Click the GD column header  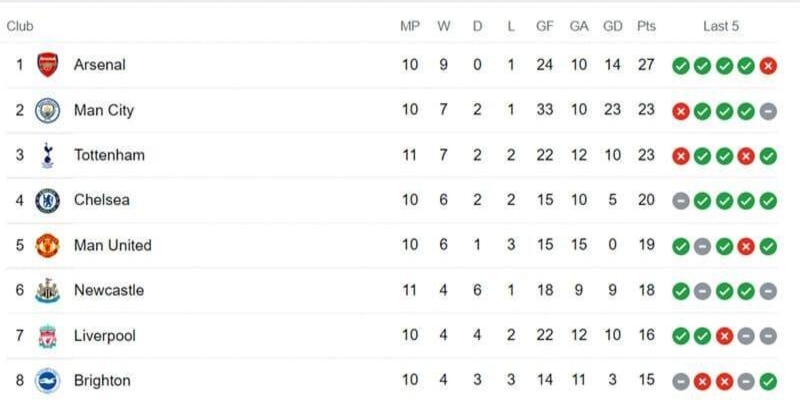coord(612,26)
